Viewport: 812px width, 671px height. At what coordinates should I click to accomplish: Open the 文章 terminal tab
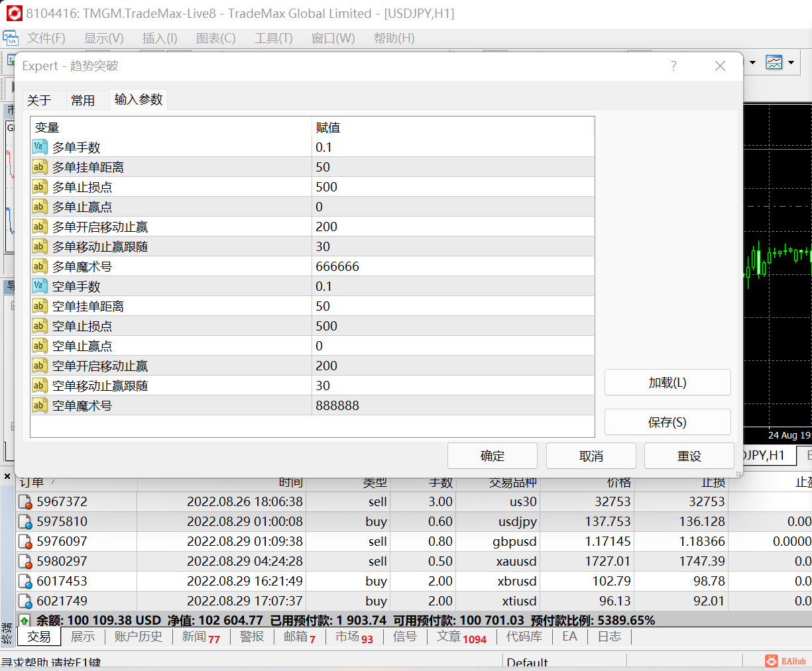[x=462, y=637]
